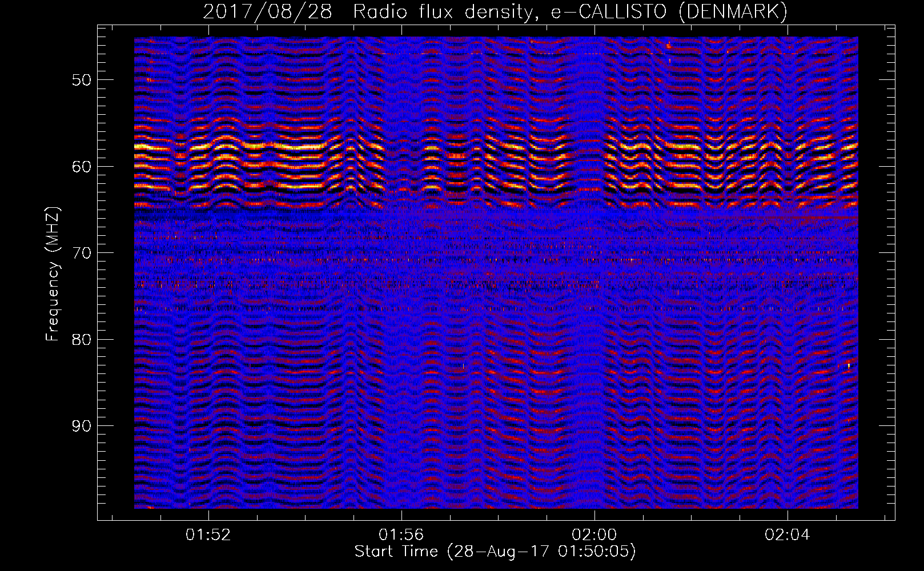
Task: Select the 50 frequency tick label
Action: coord(82,80)
